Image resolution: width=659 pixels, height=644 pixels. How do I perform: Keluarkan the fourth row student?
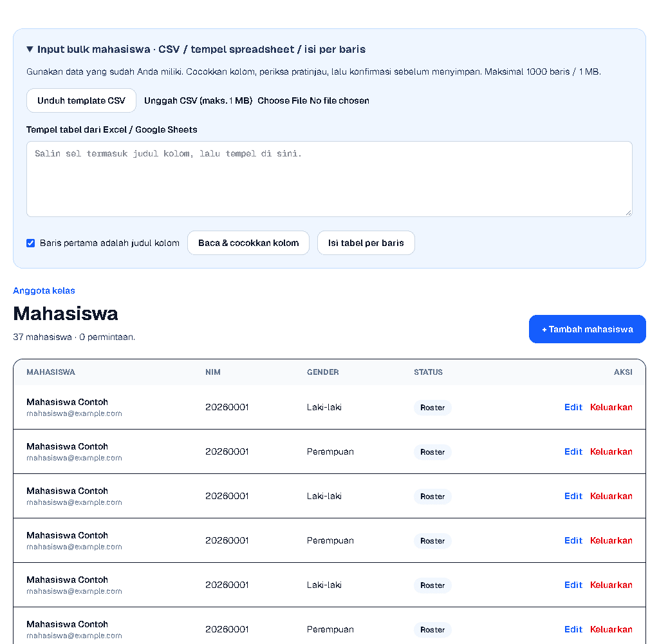click(x=611, y=540)
